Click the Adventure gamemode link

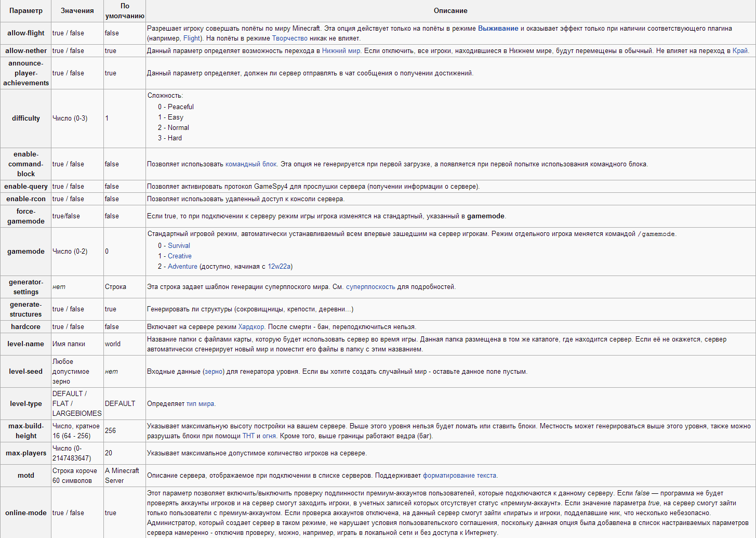[x=182, y=267]
